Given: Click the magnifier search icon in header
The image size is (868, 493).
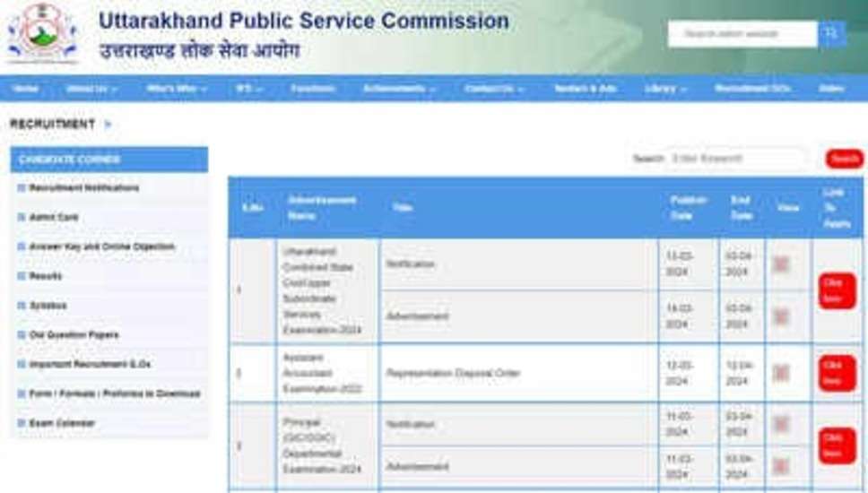Looking at the screenshot, I should (831, 34).
